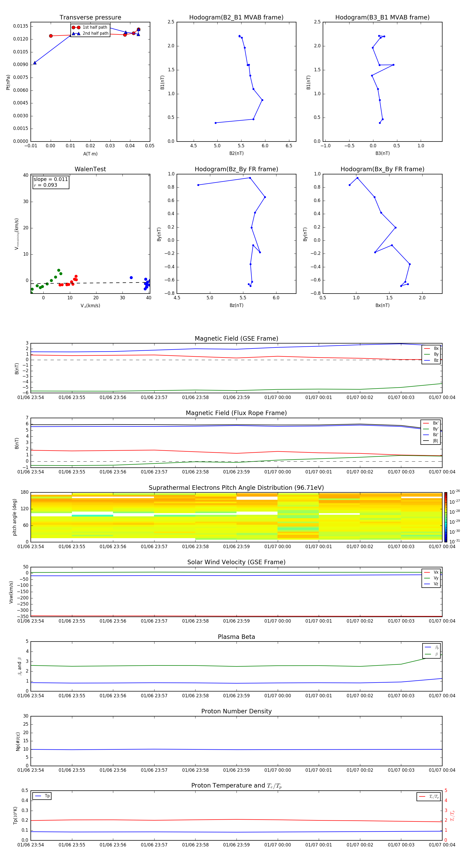
Task: Click the pitch angle colorbar
Action: [x=446, y=517]
